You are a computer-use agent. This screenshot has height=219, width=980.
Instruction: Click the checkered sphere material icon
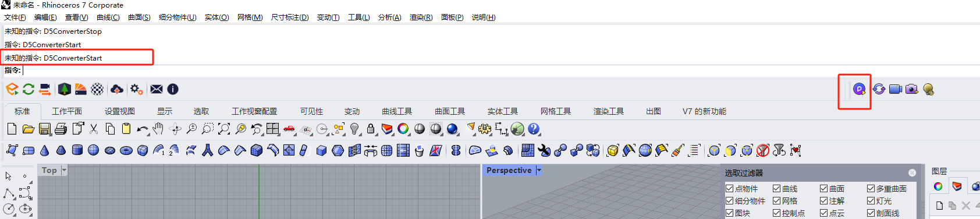[x=97, y=89]
